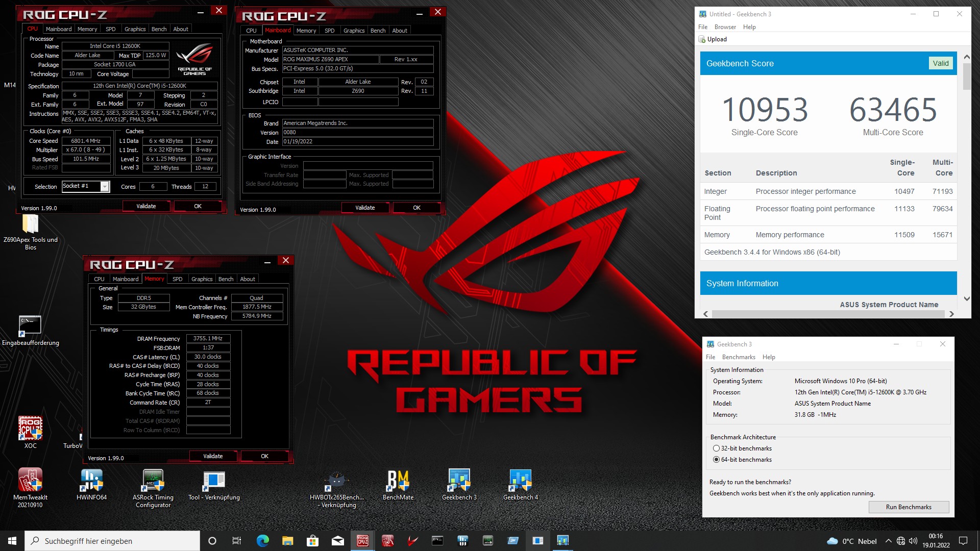980x551 pixels.
Task: Open Graphics tab in Memory window
Action: (202, 279)
